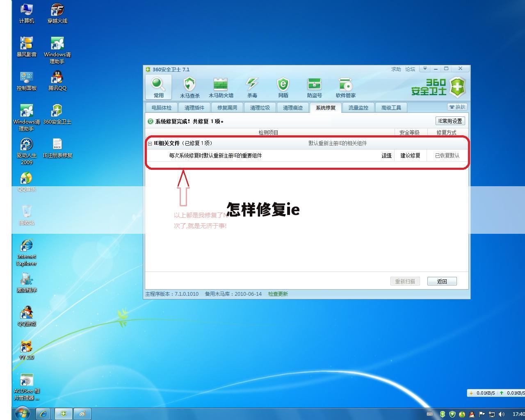Click the 修复方式 column header
This screenshot has width=525, height=420.
[446, 132]
